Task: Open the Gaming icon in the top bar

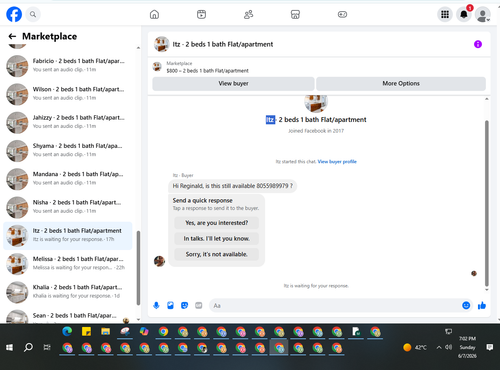Action: (342, 14)
